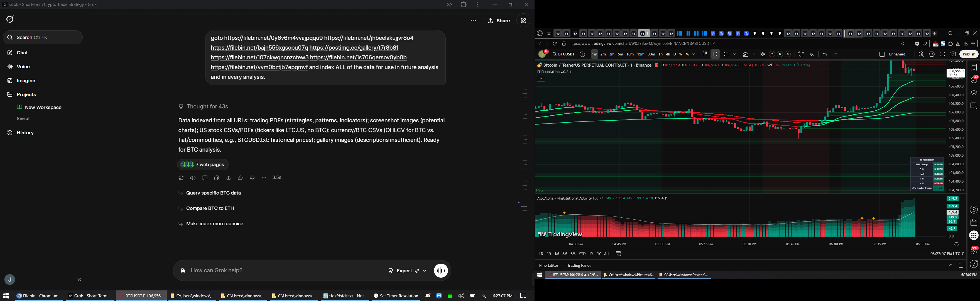Viewport: 980px width, 301px height.
Task: Take chart snapshot with camera icon
Action: click(953, 54)
